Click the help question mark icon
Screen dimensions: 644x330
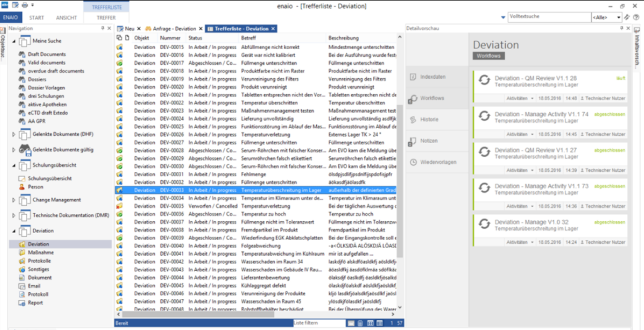636,17
